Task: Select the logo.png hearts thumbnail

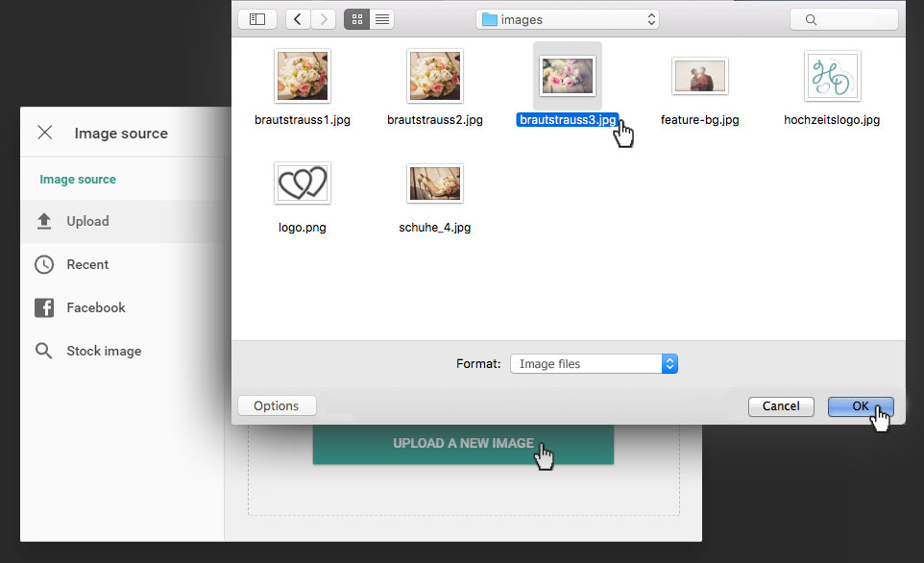Action: 303,184
